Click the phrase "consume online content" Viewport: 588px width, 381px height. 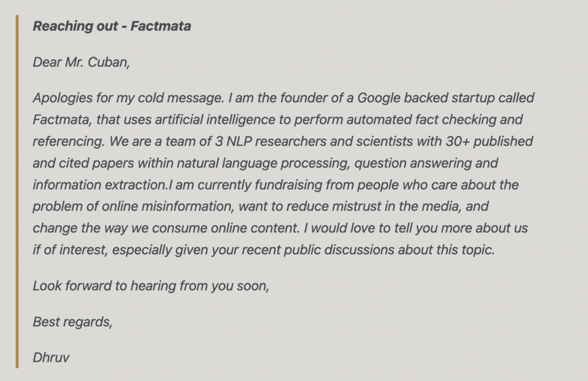[x=225, y=228]
